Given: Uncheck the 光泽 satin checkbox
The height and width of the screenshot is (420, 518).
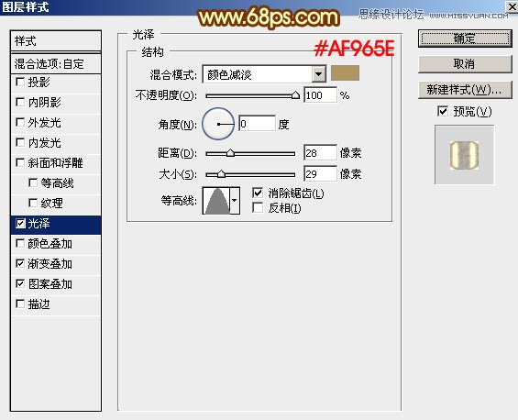Looking at the screenshot, I should click(x=20, y=224).
